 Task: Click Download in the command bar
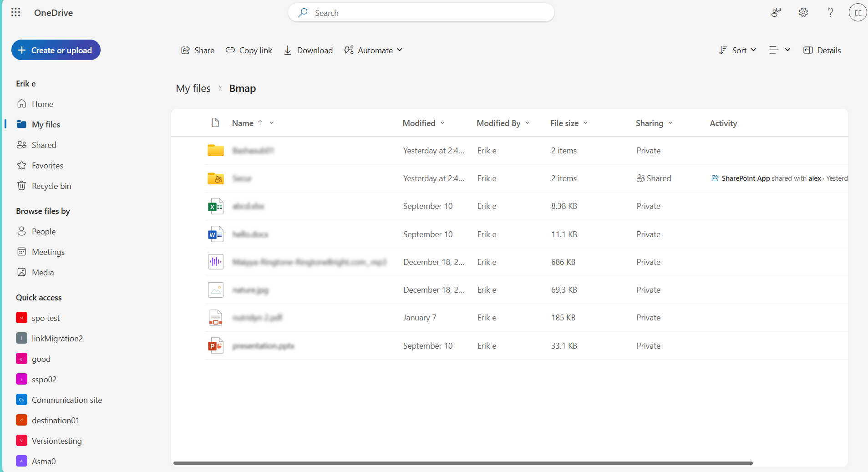(x=308, y=50)
